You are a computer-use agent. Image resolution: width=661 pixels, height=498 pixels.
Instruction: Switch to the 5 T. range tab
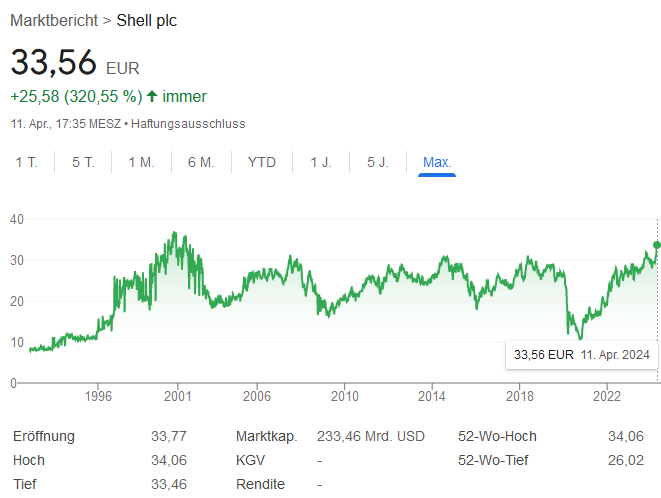point(83,162)
